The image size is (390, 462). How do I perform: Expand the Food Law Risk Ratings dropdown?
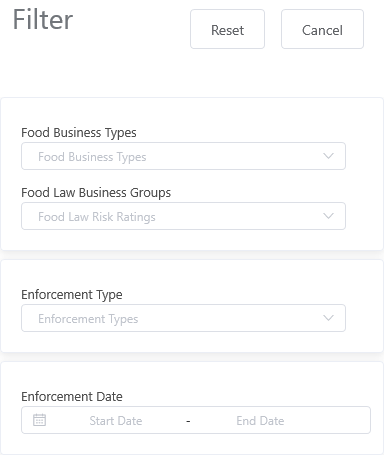point(183,216)
